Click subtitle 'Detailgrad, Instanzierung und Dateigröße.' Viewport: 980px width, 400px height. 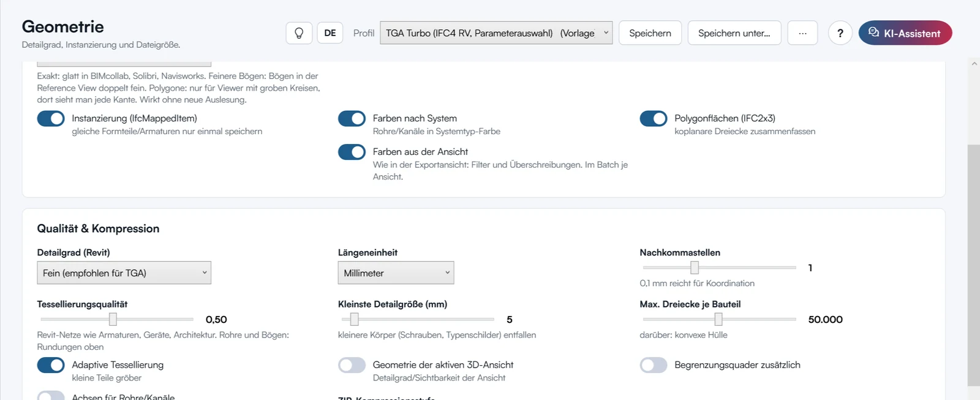(101, 45)
